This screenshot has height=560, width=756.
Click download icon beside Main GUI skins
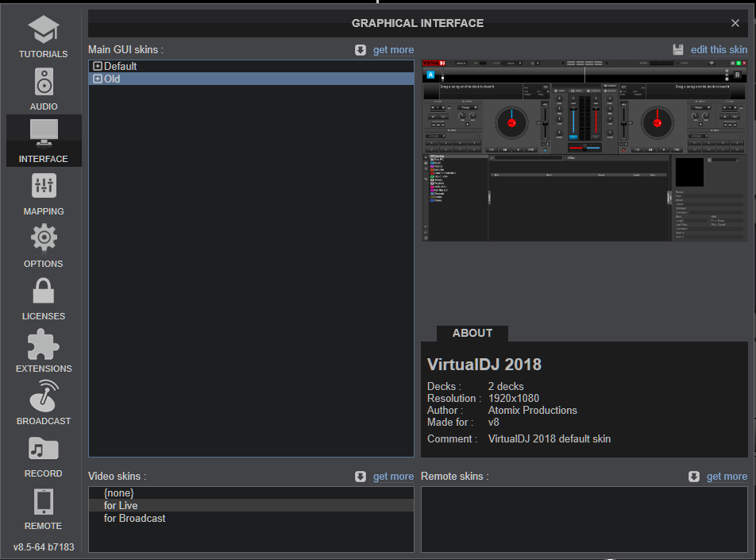(361, 50)
